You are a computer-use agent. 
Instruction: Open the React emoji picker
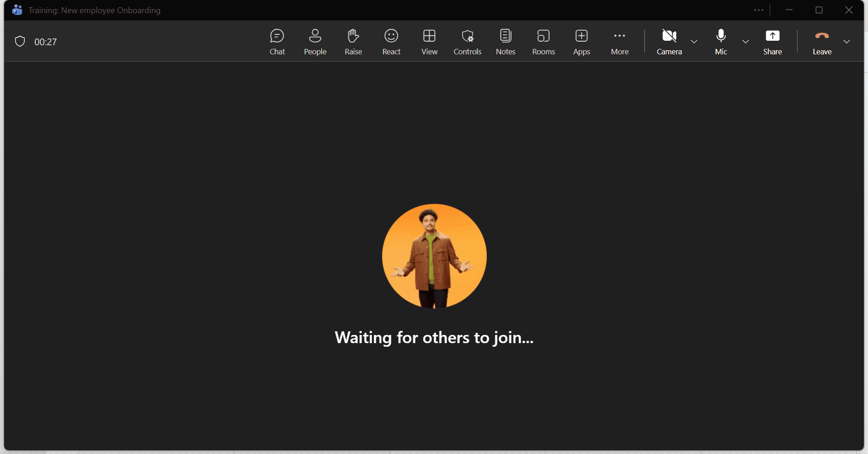(391, 42)
